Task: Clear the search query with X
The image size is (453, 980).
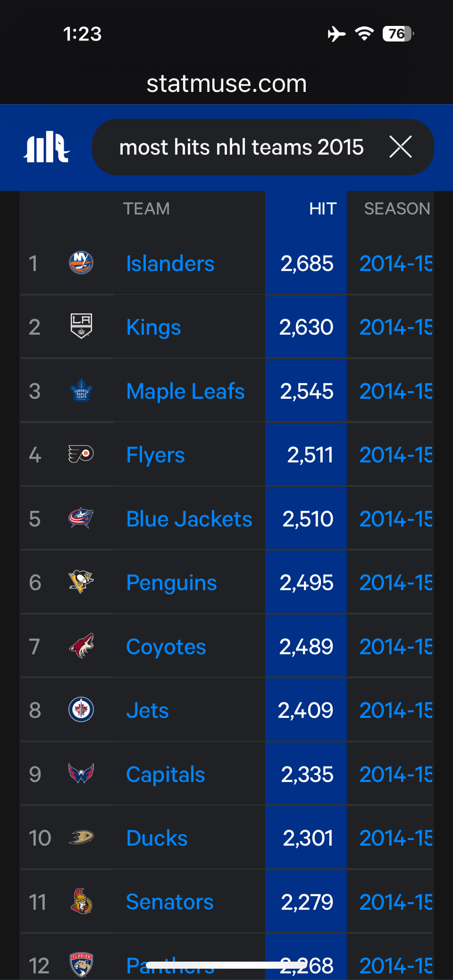Action: click(401, 147)
